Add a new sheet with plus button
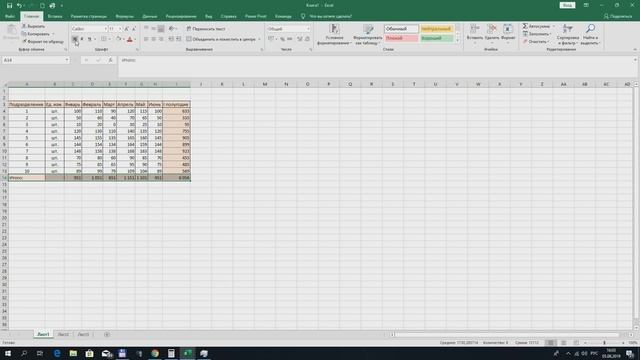 click(x=107, y=334)
